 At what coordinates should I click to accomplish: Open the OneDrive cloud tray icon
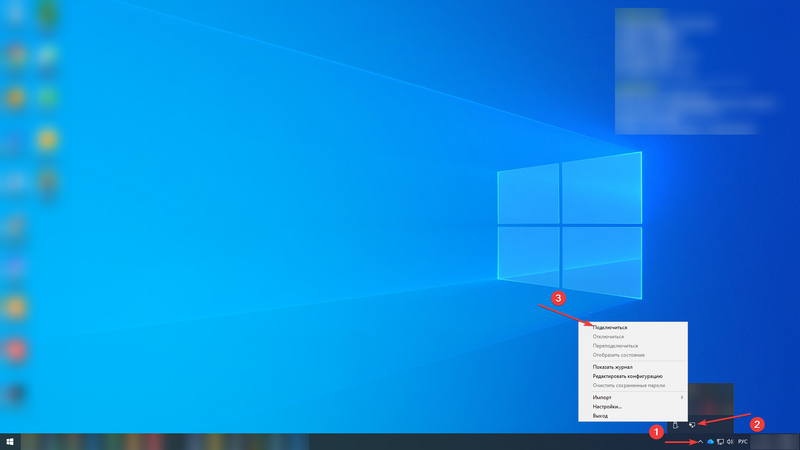coord(710,441)
